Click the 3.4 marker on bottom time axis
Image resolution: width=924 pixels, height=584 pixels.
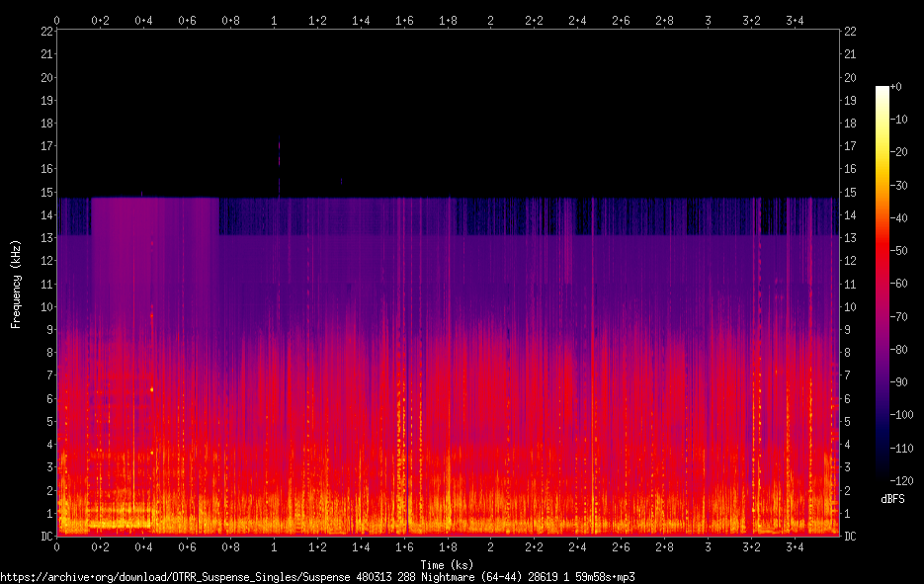point(795,546)
